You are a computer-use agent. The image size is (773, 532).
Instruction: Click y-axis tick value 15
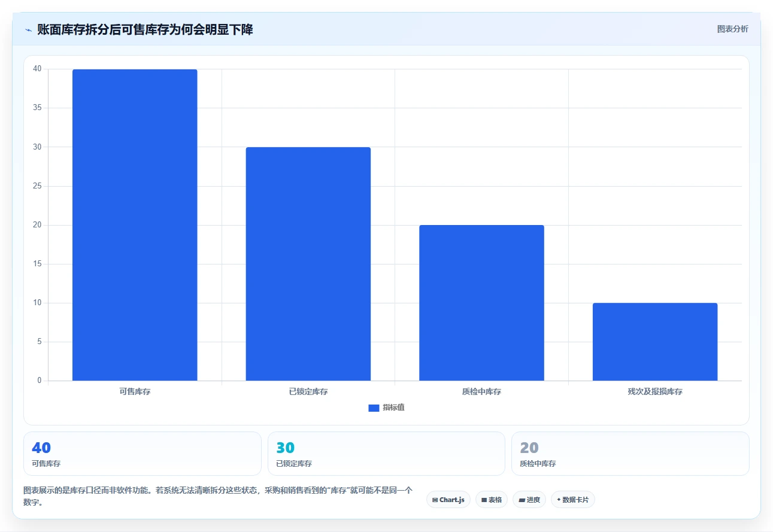click(37, 264)
